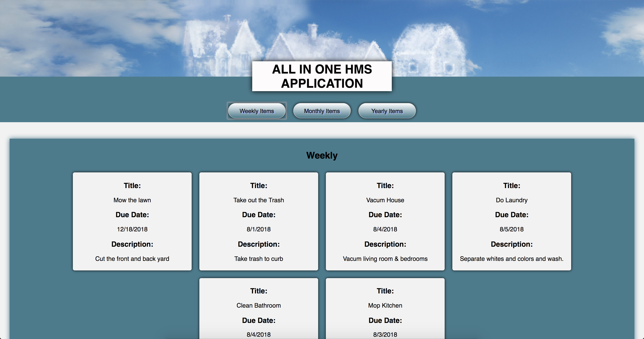Screen dimensions: 644x339
Task: Click the 8/5/2018 due date
Action: point(512,229)
